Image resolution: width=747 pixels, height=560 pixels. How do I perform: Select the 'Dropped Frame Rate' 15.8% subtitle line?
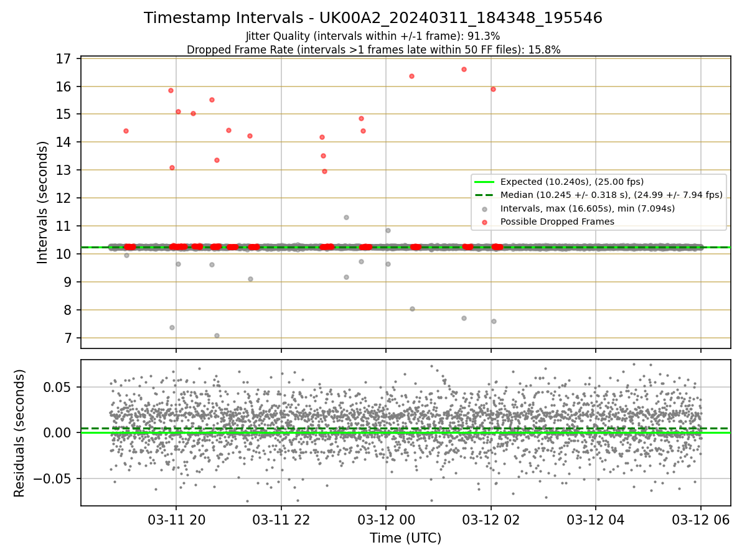click(374, 50)
